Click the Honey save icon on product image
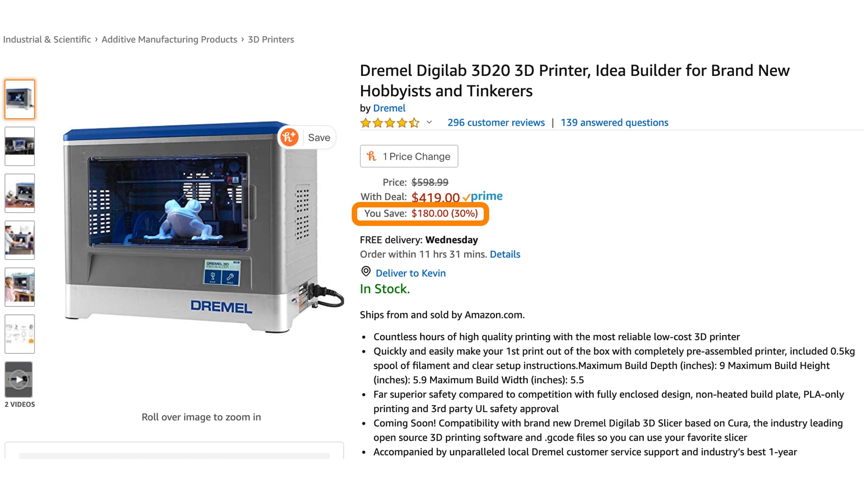 (x=289, y=137)
